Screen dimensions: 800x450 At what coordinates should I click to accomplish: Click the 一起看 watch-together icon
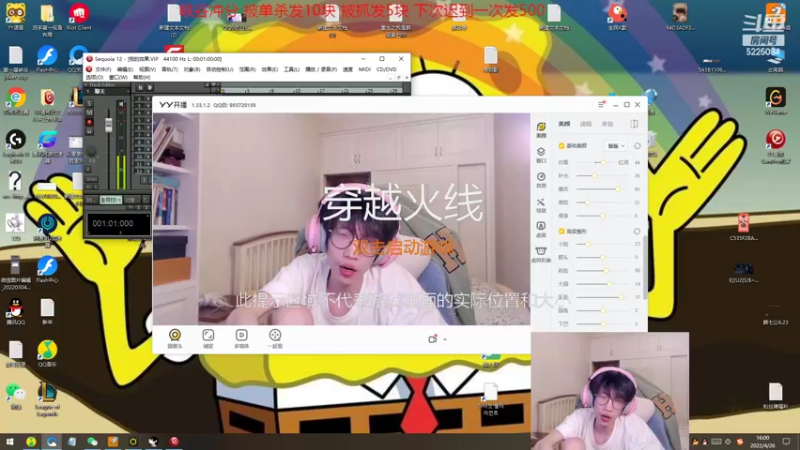[275, 339]
